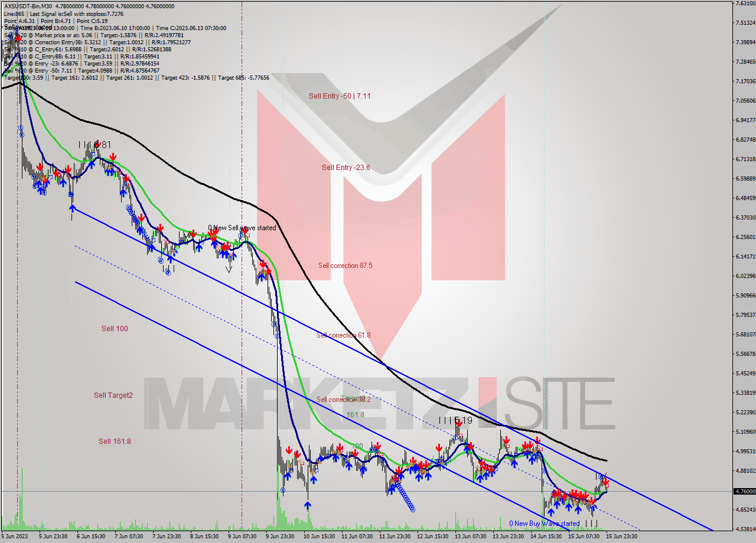The image size is (756, 543).
Task: Click the '15 Jun 23:30' time axis label
Action: click(x=621, y=537)
